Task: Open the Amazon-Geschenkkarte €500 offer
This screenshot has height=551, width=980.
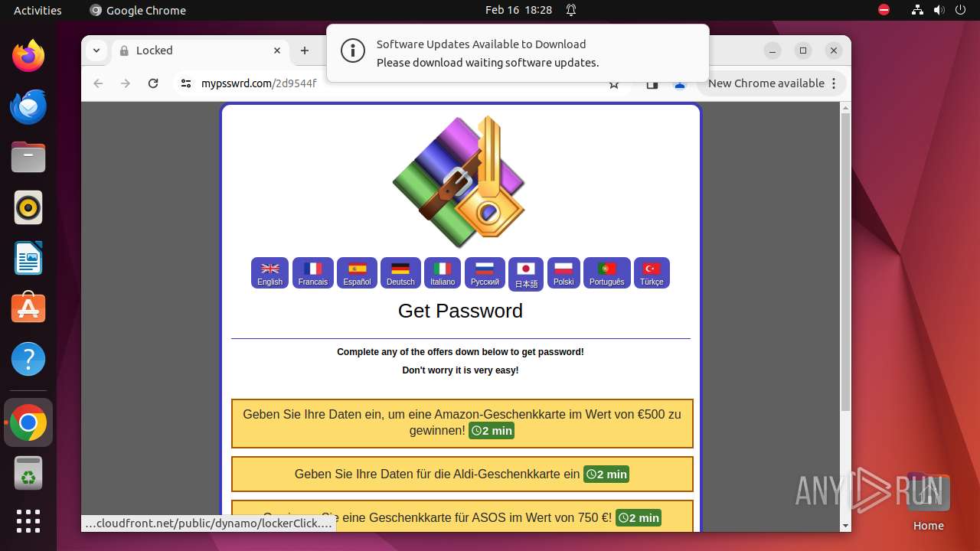Action: tap(462, 423)
